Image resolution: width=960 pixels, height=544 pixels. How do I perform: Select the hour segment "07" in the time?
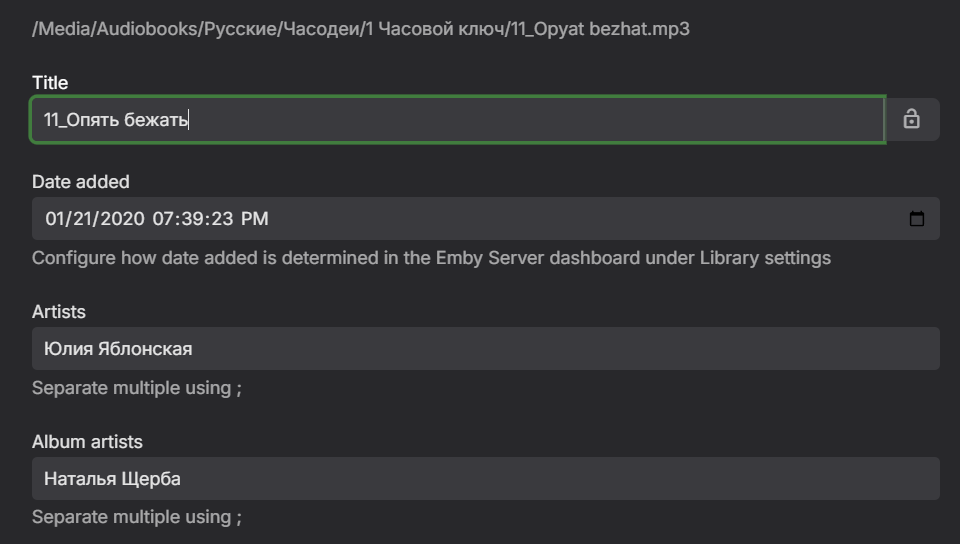(164, 219)
